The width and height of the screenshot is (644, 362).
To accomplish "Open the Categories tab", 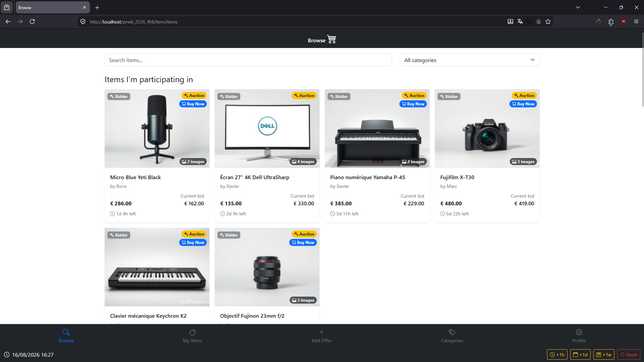I will 452,336.
